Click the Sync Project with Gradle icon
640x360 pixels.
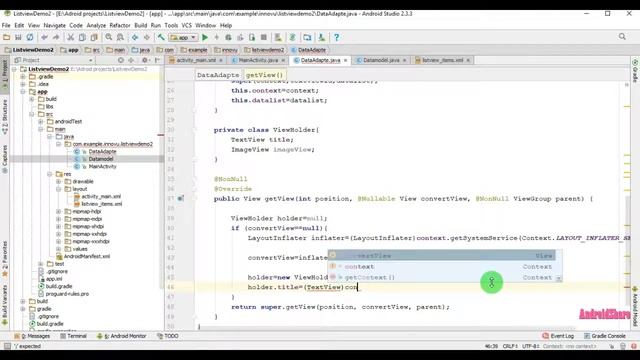[292, 37]
